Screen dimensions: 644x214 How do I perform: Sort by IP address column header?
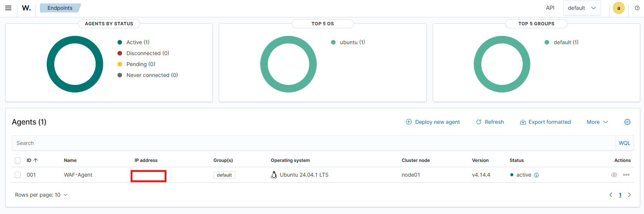click(x=146, y=160)
